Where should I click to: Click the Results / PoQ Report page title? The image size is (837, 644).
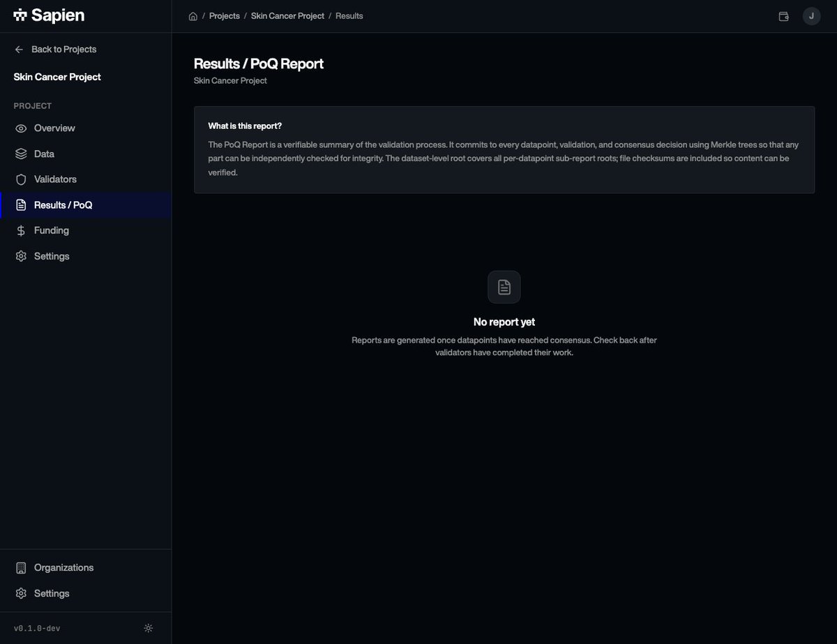[259, 63]
